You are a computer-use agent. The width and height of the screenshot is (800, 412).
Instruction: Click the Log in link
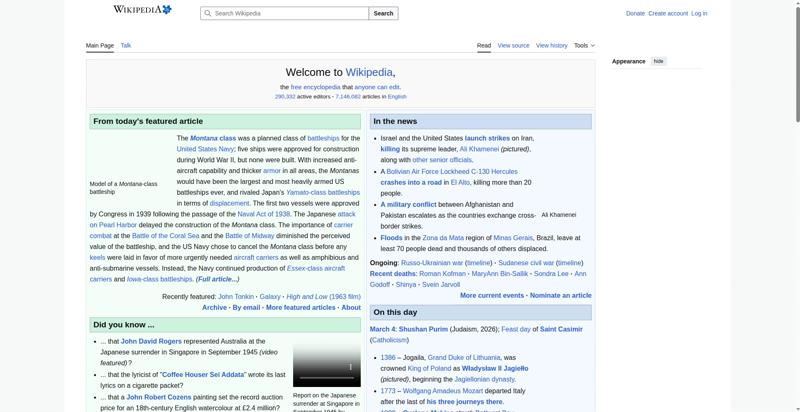pos(699,14)
